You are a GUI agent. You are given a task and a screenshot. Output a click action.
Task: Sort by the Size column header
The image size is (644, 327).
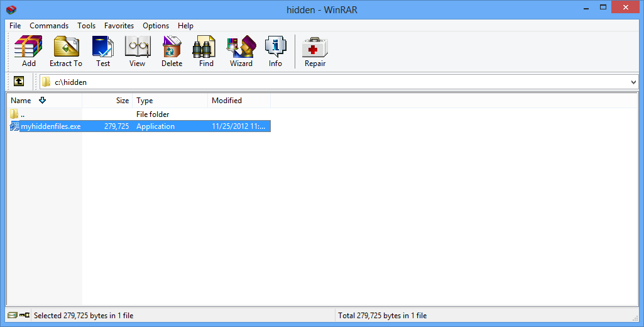pos(107,101)
